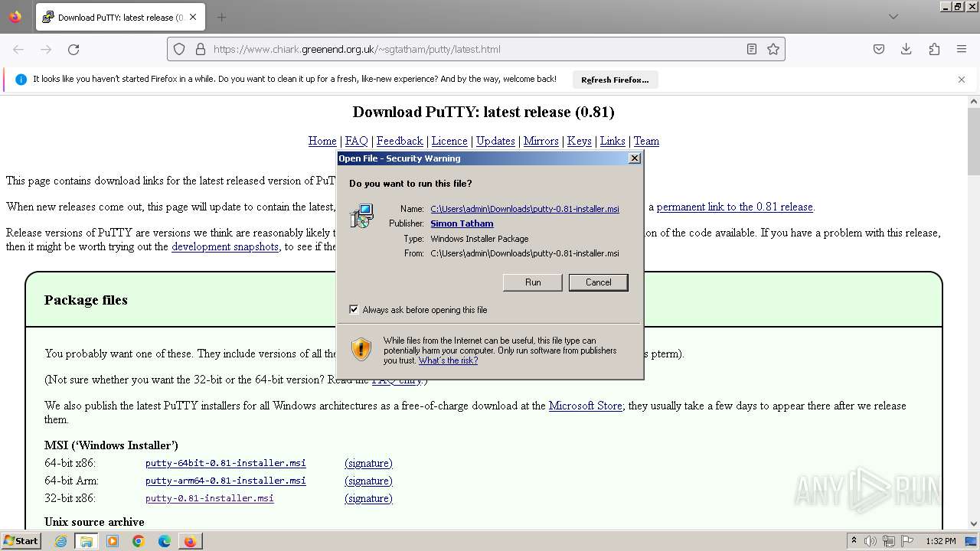Open the Updates navigation link
The image size is (980, 551).
point(495,141)
